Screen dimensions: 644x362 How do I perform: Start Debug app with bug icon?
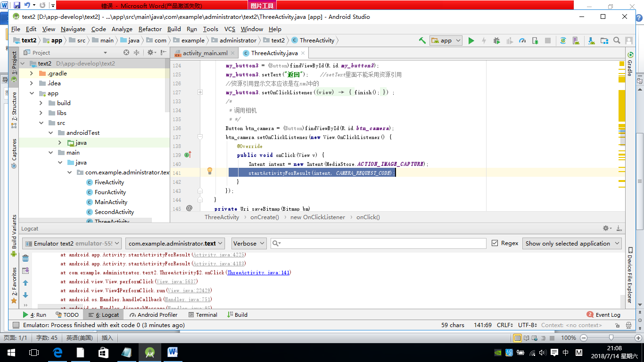(496, 41)
